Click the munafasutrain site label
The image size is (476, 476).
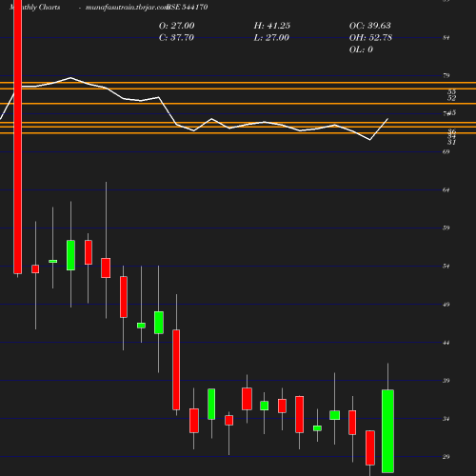(127, 7)
